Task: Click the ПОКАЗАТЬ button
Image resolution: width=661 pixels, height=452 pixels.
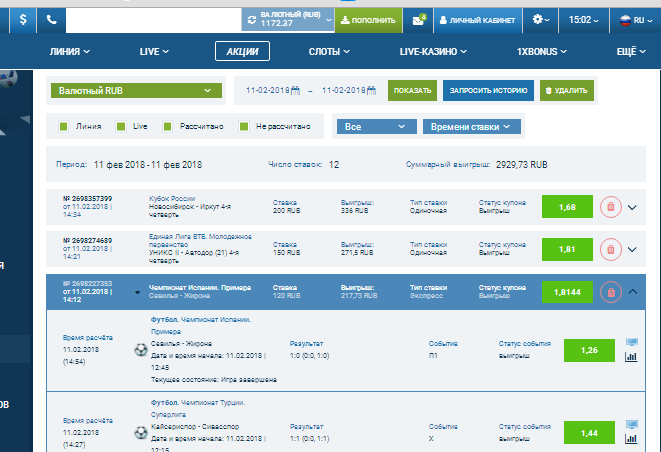Action: (x=412, y=91)
